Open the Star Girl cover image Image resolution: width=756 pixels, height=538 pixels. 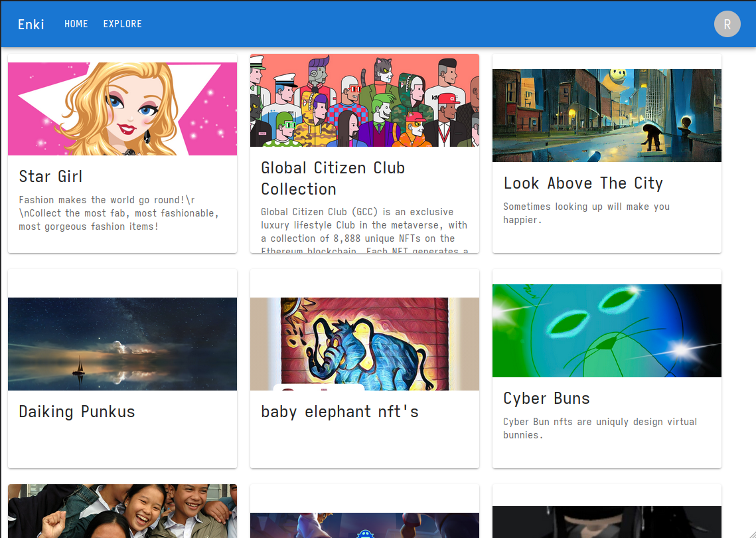pyautogui.click(x=123, y=109)
